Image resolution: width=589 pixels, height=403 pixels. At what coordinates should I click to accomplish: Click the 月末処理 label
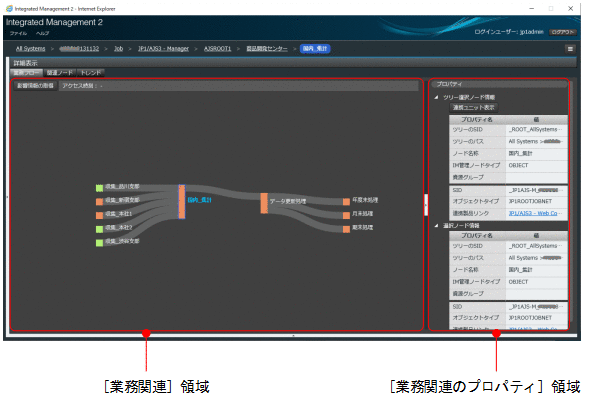tap(362, 213)
